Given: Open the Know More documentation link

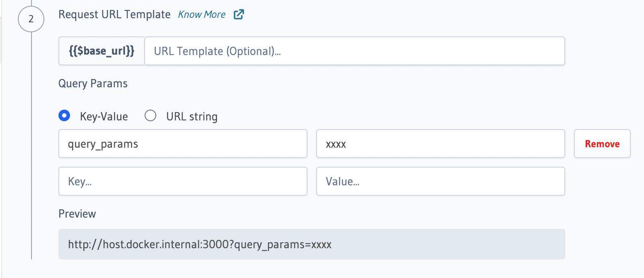Looking at the screenshot, I should [201, 14].
